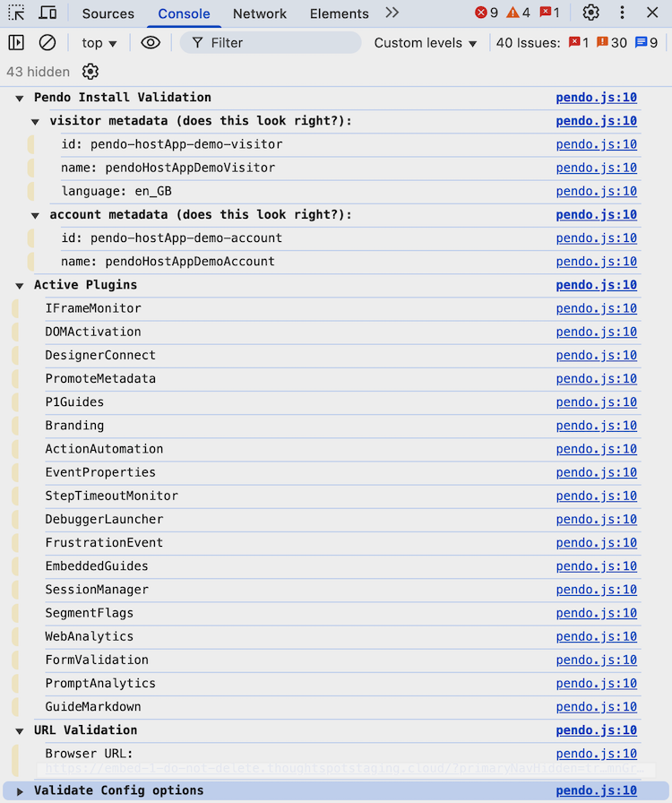
Task: Select the PromptAnalytics log entry
Action: point(100,684)
